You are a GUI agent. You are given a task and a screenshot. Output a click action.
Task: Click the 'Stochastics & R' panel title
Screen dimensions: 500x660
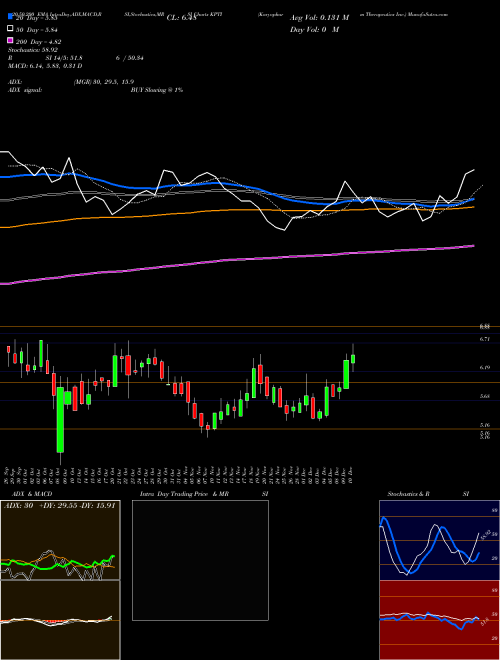click(408, 494)
